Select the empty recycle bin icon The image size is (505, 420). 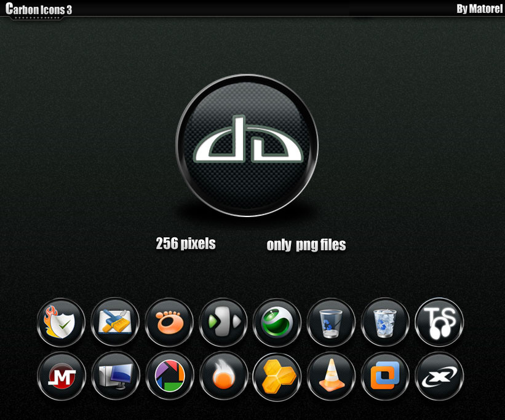point(332,322)
